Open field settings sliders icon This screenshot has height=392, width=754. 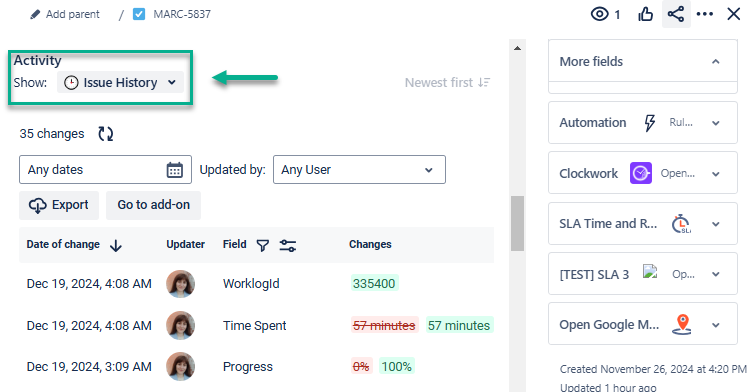coord(288,245)
